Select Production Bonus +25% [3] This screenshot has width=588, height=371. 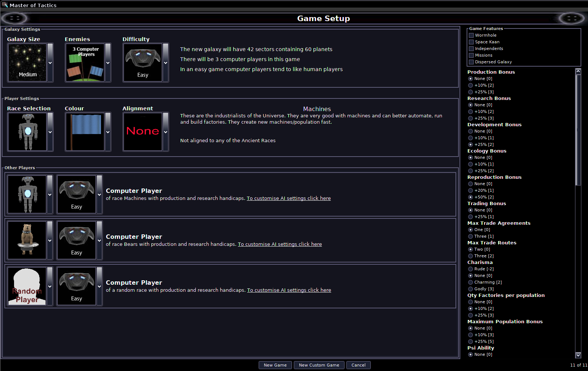(x=471, y=92)
